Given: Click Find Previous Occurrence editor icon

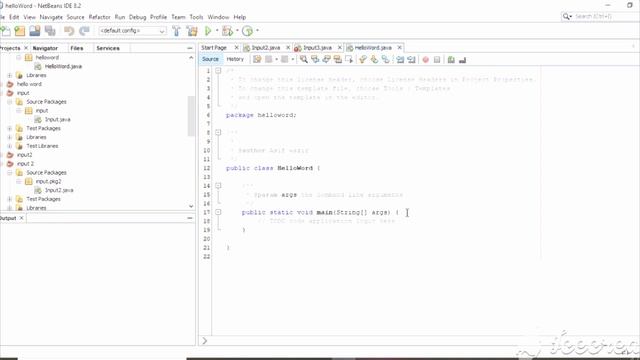Looking at the screenshot, I should coord(315,60).
